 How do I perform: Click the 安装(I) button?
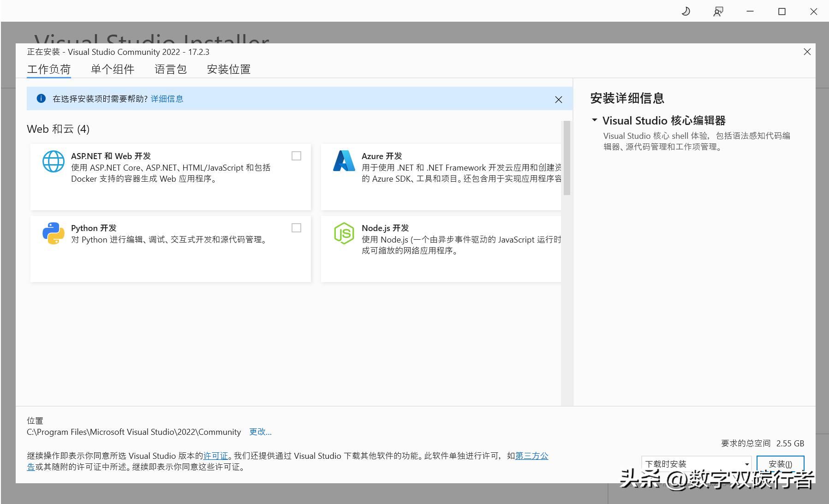(x=780, y=463)
